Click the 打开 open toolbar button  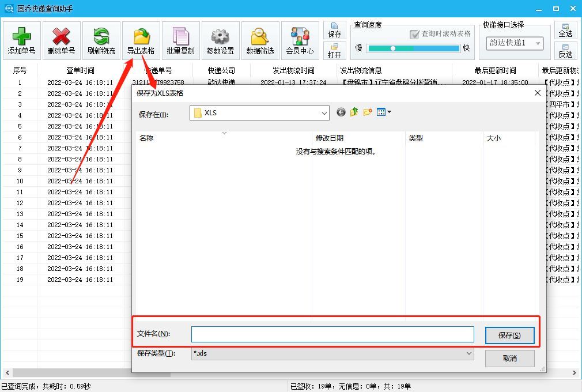tap(334, 51)
